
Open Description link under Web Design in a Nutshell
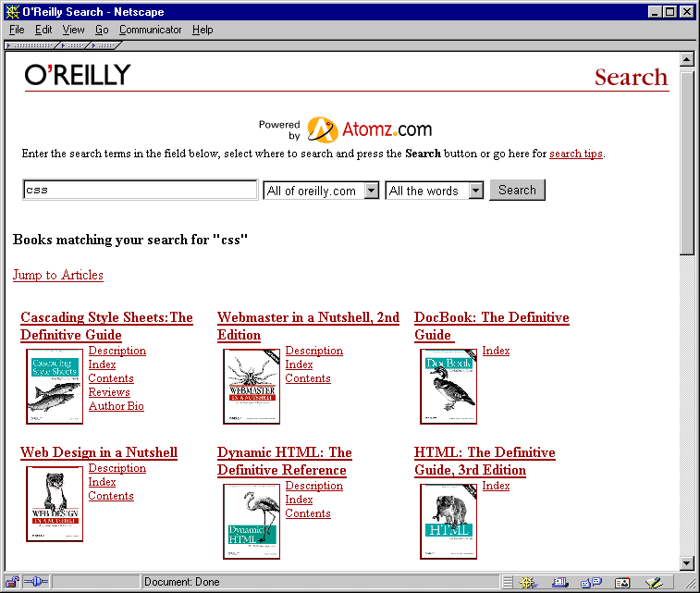[117, 468]
